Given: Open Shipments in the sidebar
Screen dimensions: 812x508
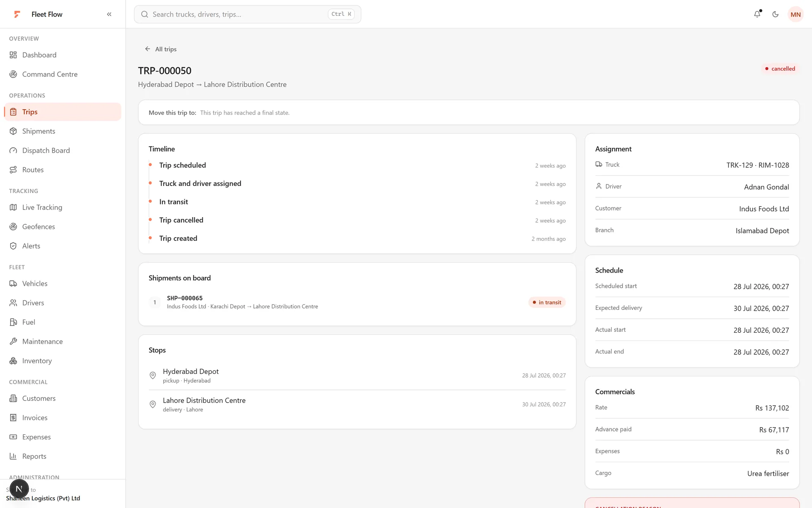Looking at the screenshot, I should tap(63, 131).
